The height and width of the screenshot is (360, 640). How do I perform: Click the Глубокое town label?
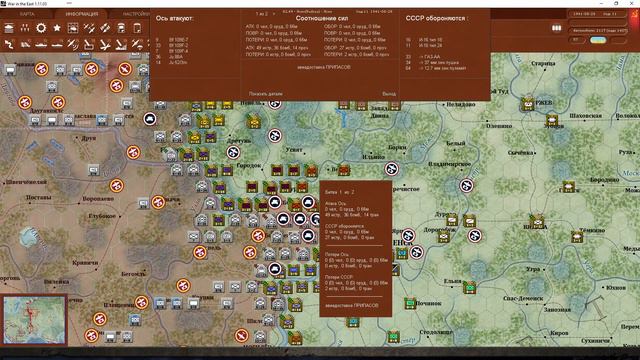(102, 216)
